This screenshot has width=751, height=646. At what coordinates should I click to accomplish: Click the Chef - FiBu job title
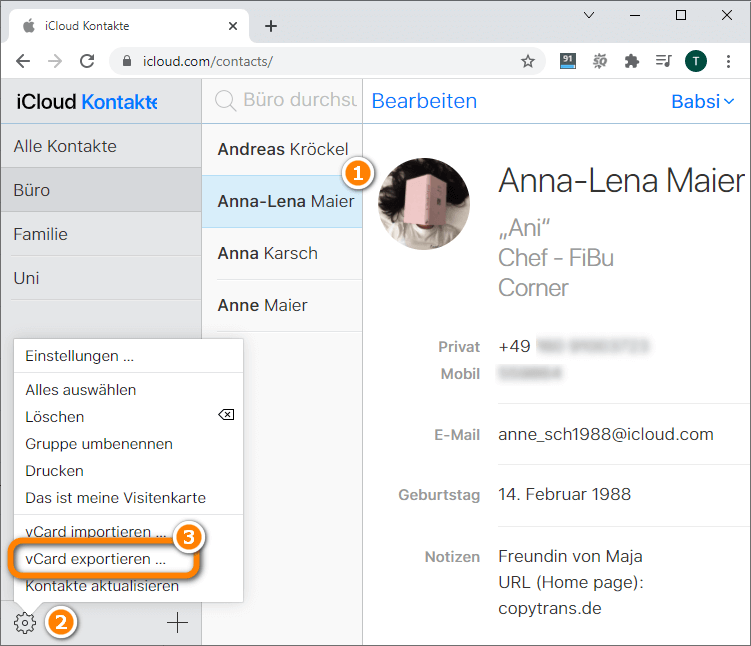(556, 258)
